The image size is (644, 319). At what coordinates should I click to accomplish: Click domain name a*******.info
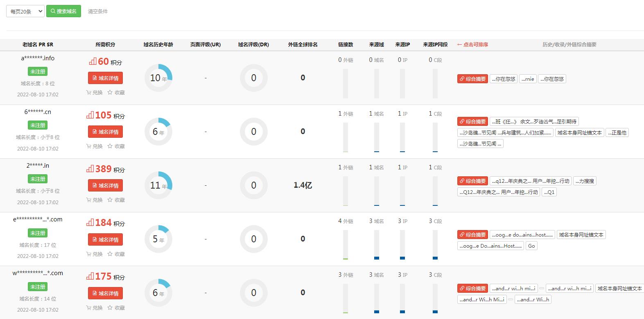pyautogui.click(x=38, y=58)
